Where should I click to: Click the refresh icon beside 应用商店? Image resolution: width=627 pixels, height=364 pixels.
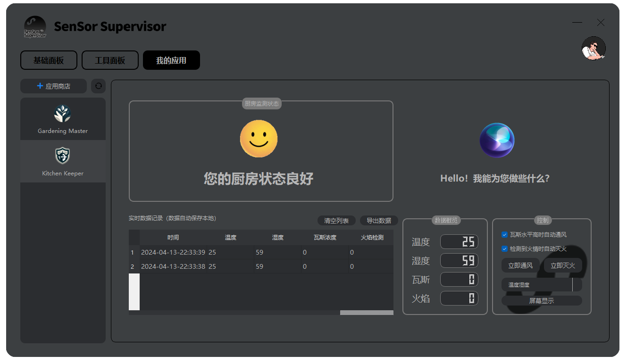(98, 86)
